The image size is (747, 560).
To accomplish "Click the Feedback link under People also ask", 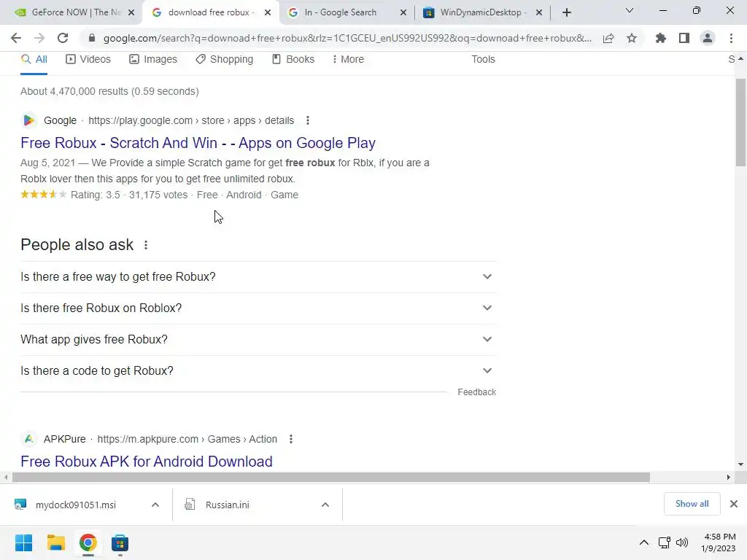I will (477, 392).
